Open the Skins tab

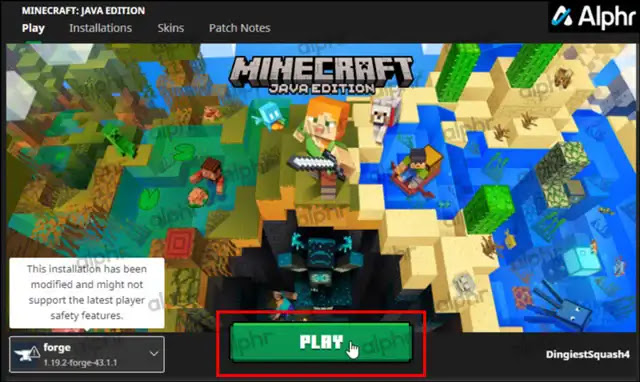click(x=171, y=28)
